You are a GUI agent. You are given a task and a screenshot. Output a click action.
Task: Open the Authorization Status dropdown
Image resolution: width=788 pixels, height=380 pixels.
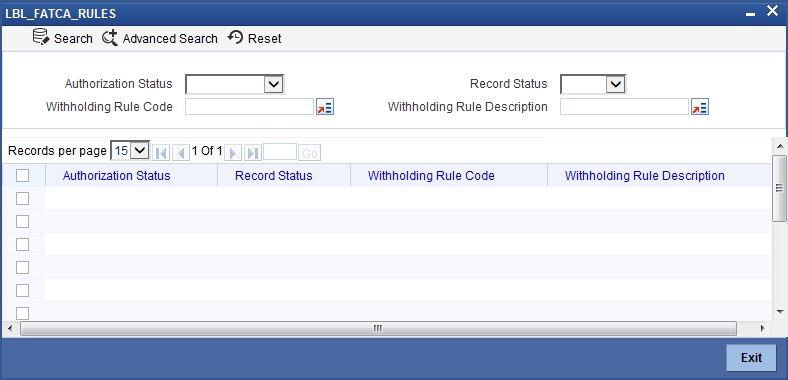tap(235, 84)
